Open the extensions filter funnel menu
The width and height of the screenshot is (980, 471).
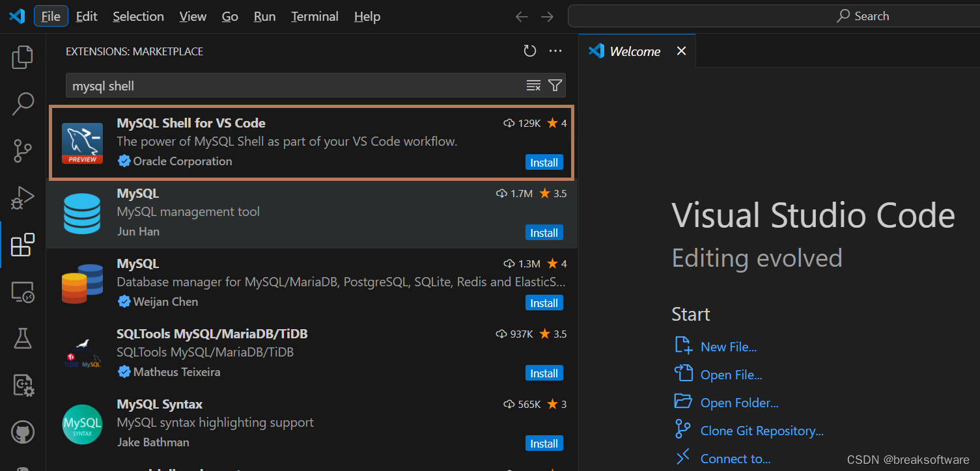click(555, 85)
